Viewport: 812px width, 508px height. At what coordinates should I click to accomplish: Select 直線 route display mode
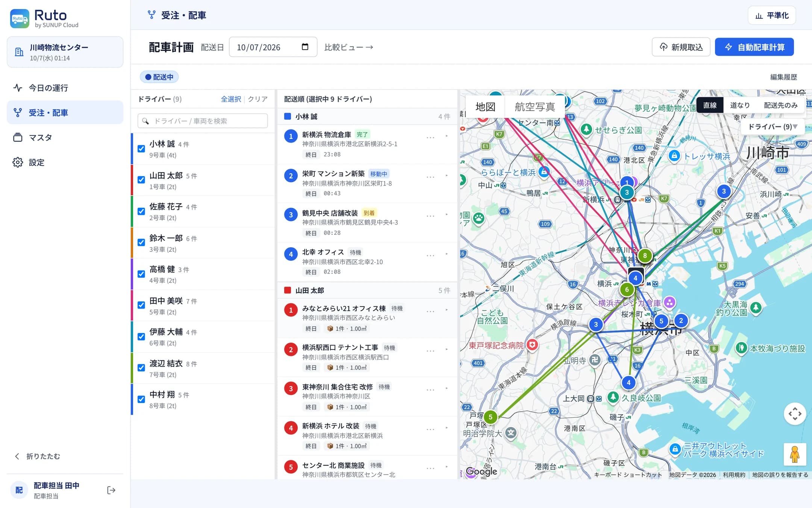[x=710, y=105]
